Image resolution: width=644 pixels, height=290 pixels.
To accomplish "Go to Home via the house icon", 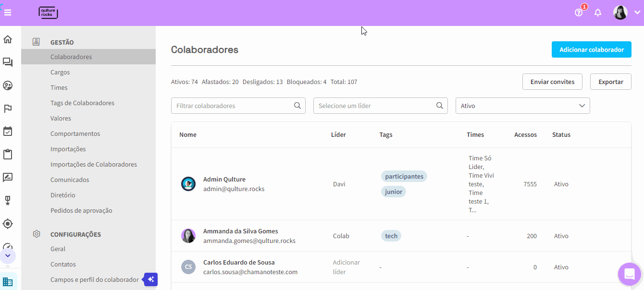I will (8, 39).
